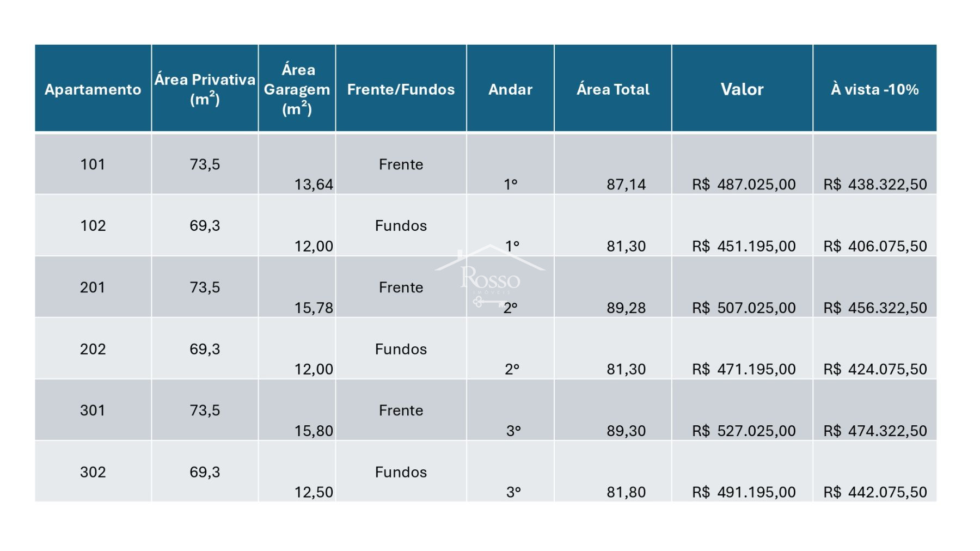The height and width of the screenshot is (551, 980).
Task: Click the cash price R$ 442.075,50
Action: click(875, 492)
